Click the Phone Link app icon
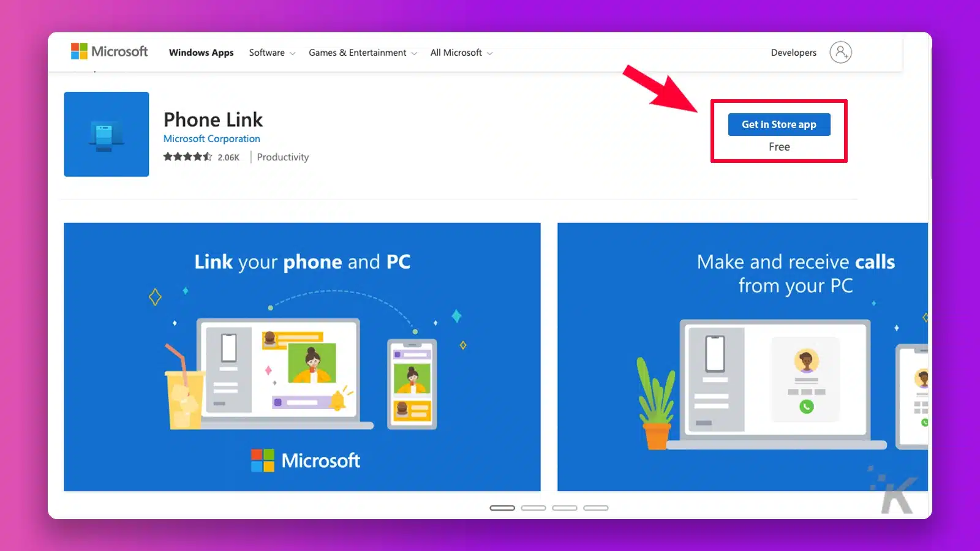This screenshot has height=551, width=980. point(107,134)
